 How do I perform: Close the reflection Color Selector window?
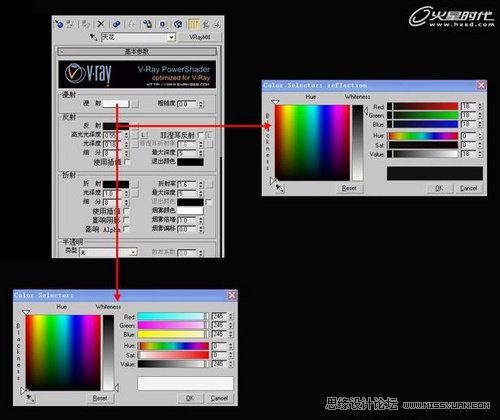[x=481, y=85]
